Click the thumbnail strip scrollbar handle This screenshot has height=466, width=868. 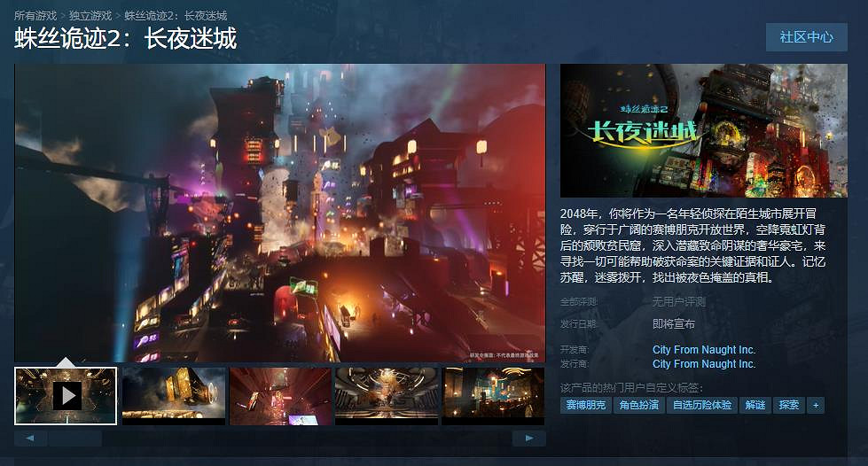(74, 439)
